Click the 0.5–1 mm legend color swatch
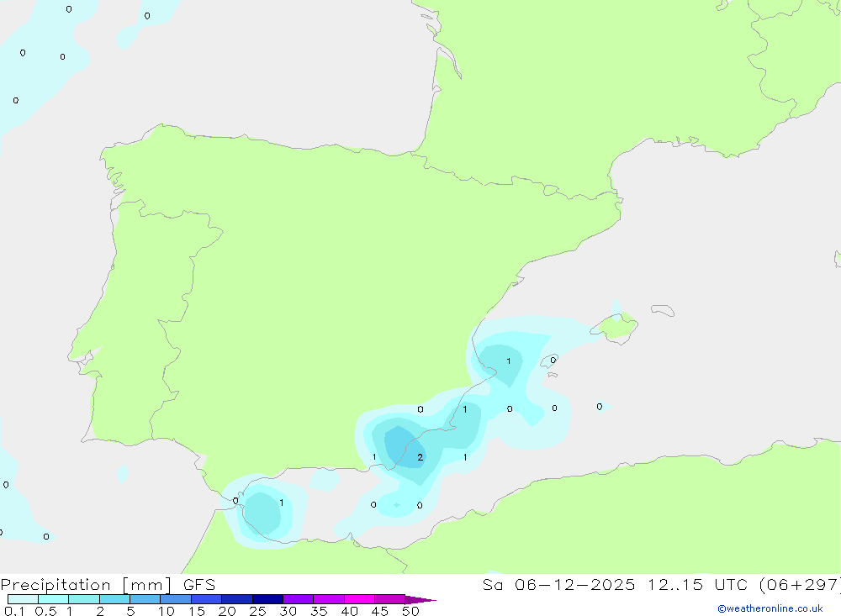The image size is (841, 616). (54, 599)
